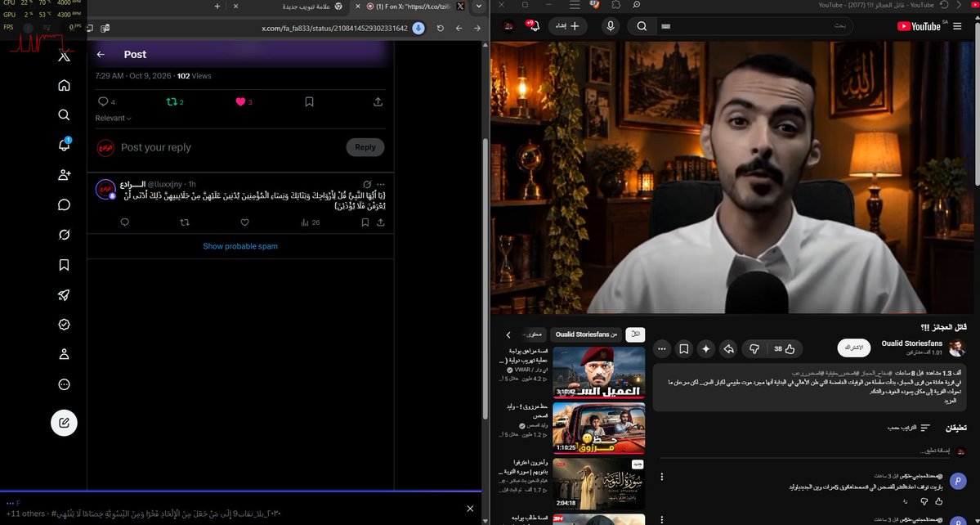Click YouTube voice search microphone icon
This screenshot has width=980, height=525.
(610, 25)
